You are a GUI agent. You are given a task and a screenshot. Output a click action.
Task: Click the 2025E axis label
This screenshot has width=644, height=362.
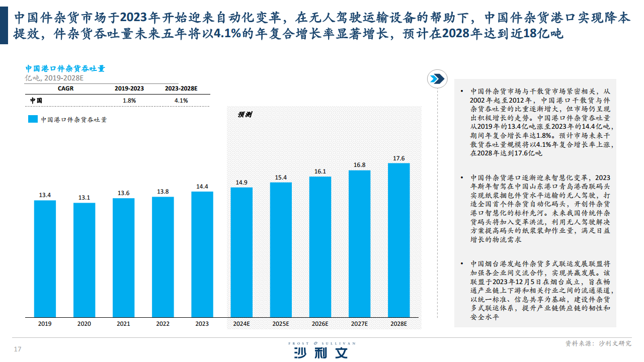tap(281, 324)
